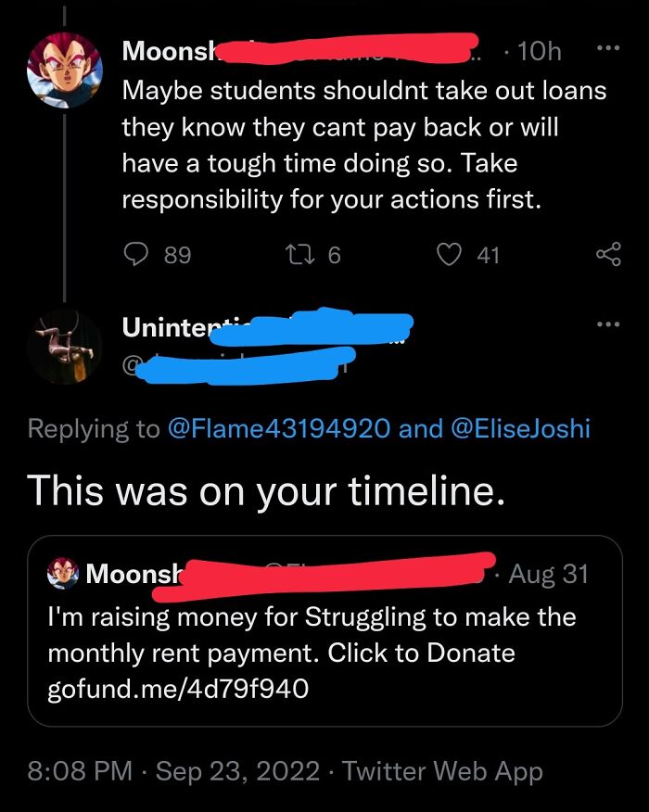Click the @Flame43194920 mention link
This screenshot has width=649, height=812.
277,428
